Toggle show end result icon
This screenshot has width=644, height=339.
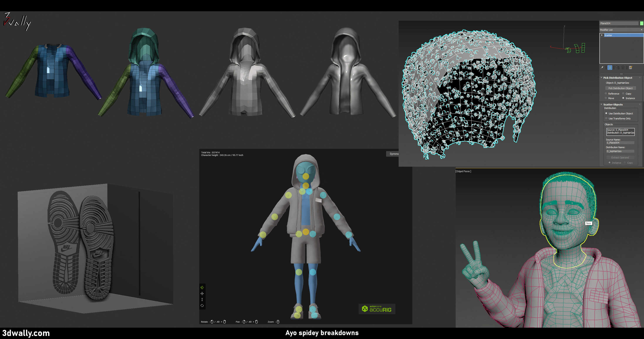click(610, 68)
